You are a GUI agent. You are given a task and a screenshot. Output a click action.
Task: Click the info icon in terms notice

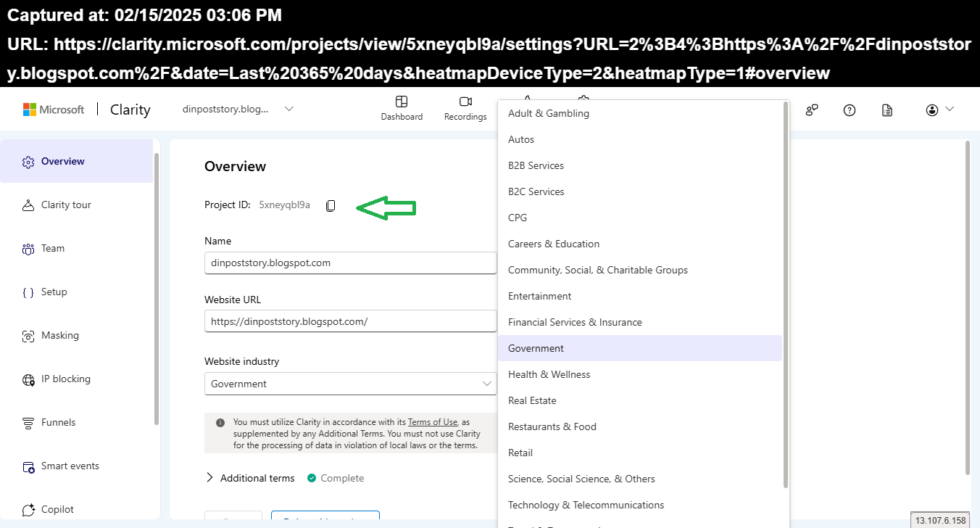point(220,422)
